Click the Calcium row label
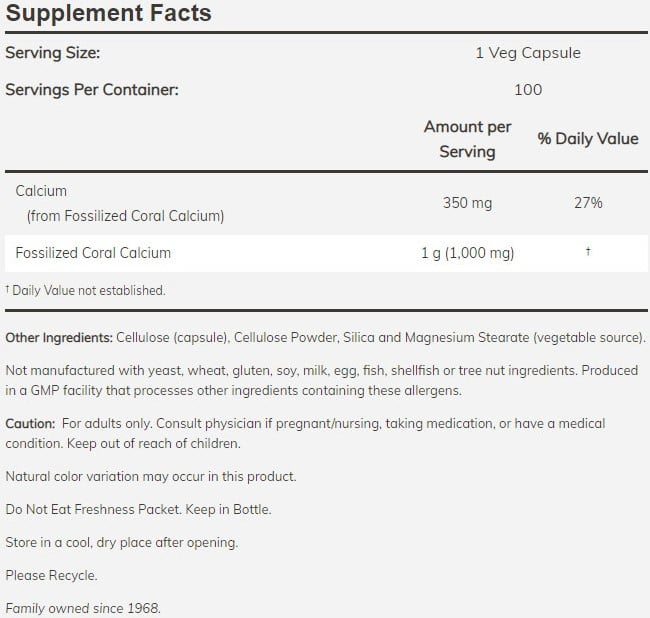 (x=41, y=190)
